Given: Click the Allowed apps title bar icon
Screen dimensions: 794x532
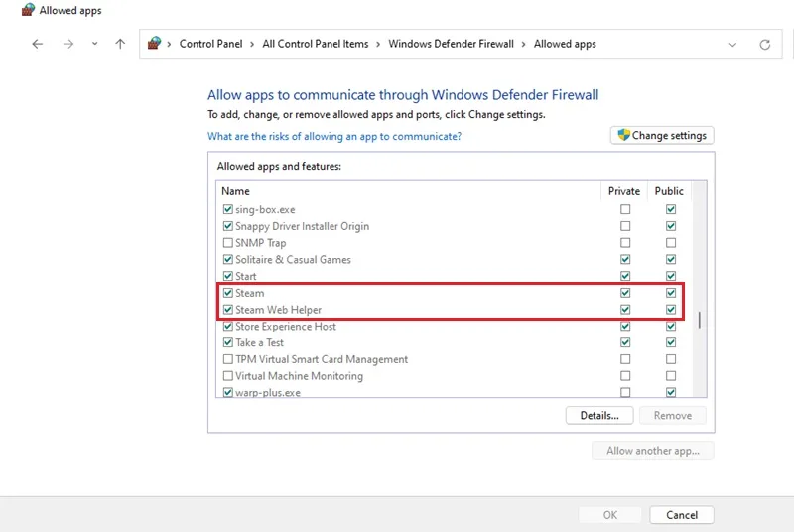Looking at the screenshot, I should [29, 10].
